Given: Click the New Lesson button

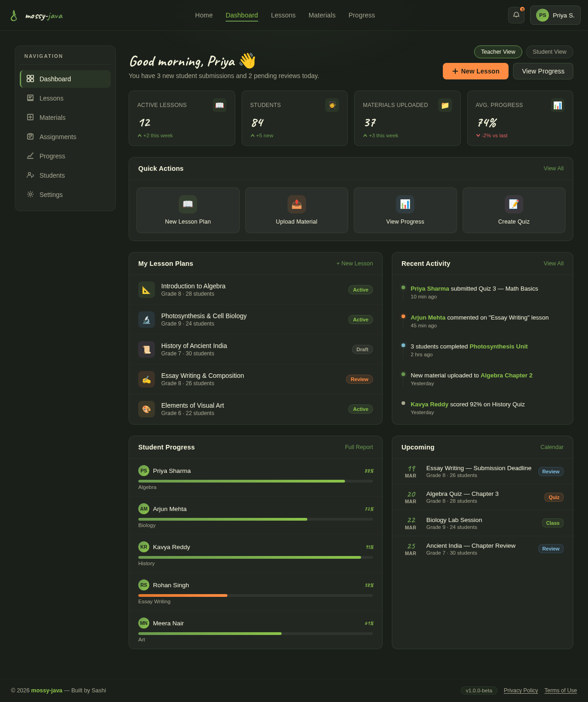Looking at the screenshot, I should click(x=475, y=71).
